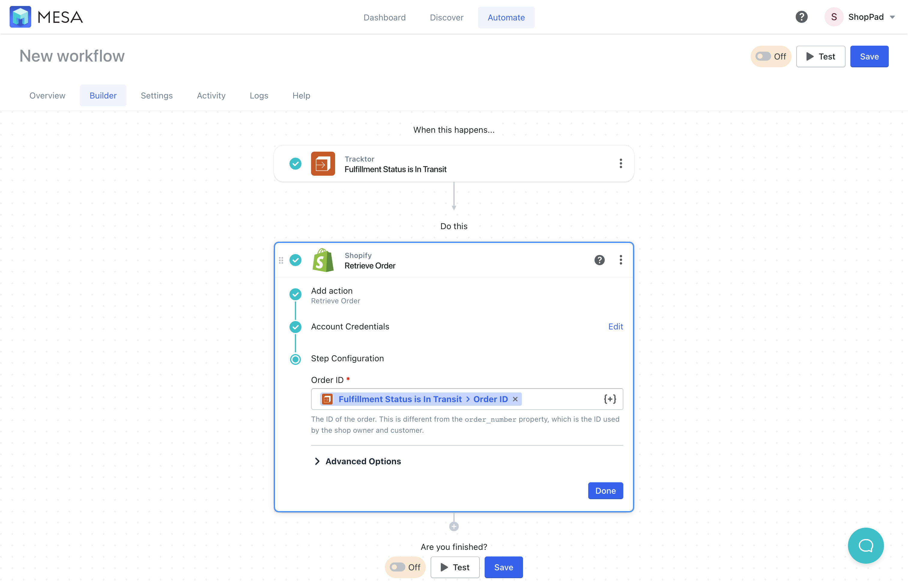This screenshot has width=908, height=588.
Task: Expand Advanced Options
Action: [358, 461]
